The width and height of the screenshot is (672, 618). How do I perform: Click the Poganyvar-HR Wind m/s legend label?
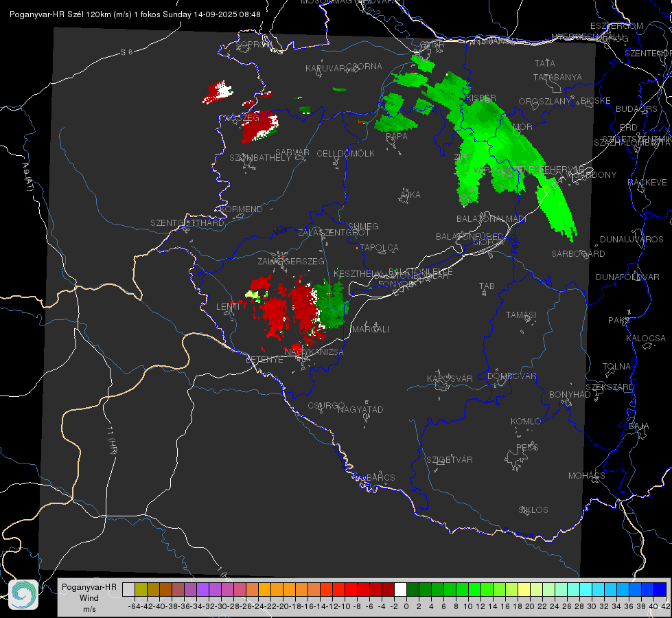89,598
